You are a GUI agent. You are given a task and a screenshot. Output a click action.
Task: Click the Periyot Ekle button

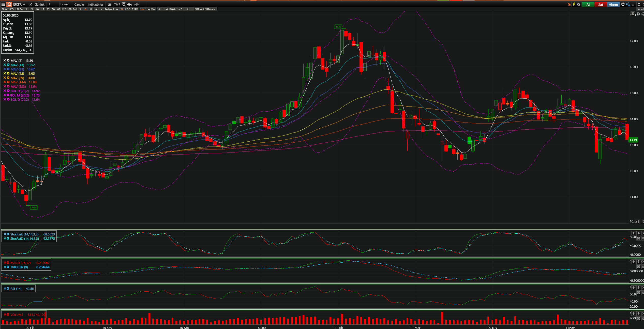[111, 9]
